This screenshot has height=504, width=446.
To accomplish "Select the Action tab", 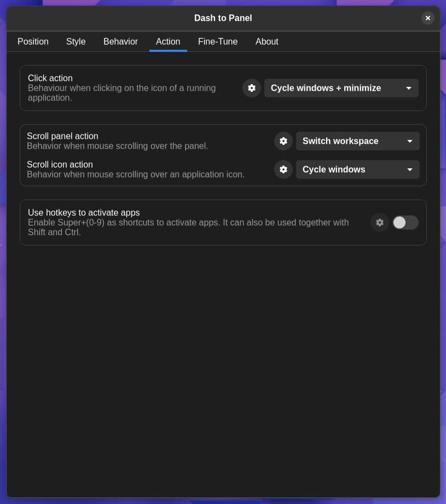I will click(168, 42).
